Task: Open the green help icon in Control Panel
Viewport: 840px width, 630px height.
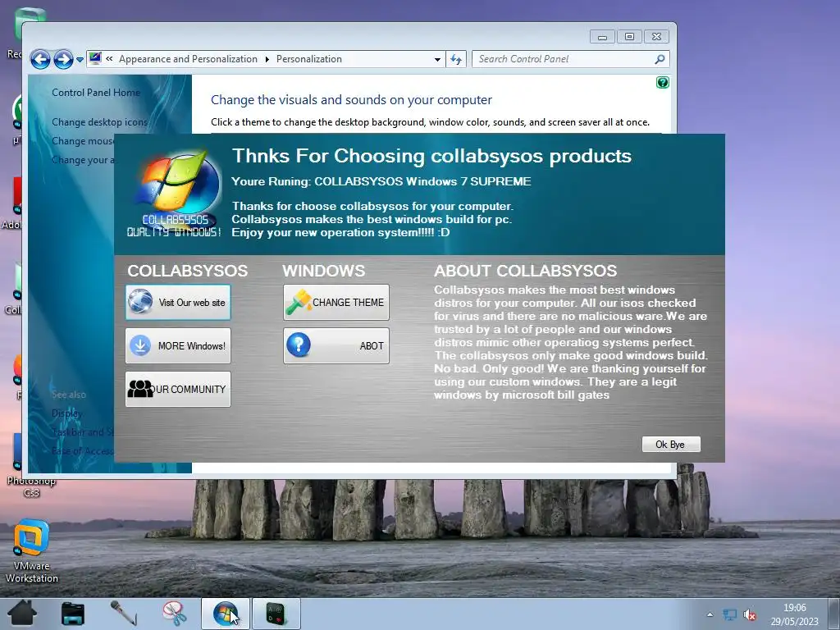Action: click(x=663, y=83)
